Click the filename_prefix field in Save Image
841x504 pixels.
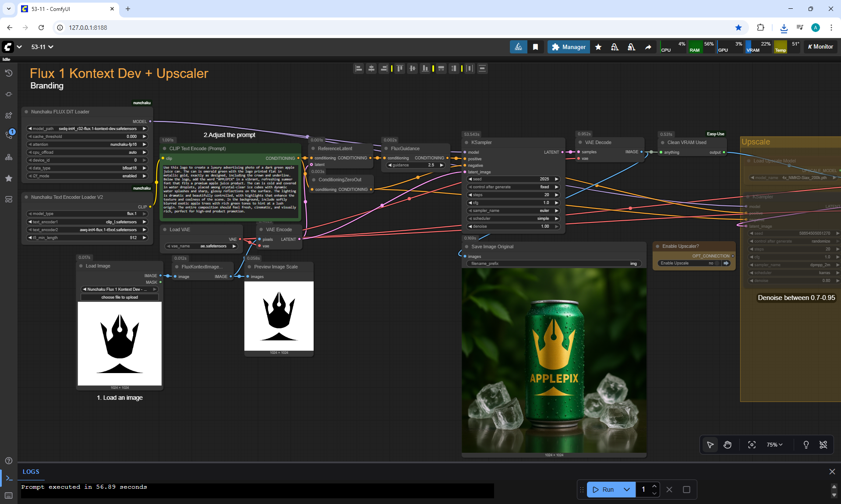553,264
